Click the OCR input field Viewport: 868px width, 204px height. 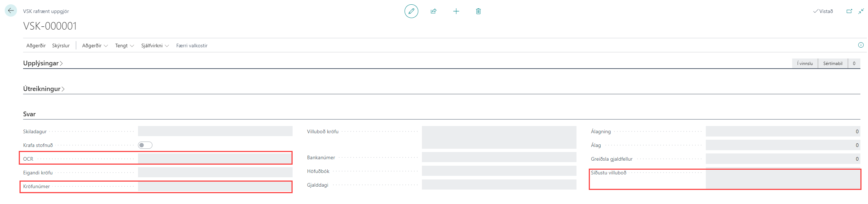pos(215,159)
